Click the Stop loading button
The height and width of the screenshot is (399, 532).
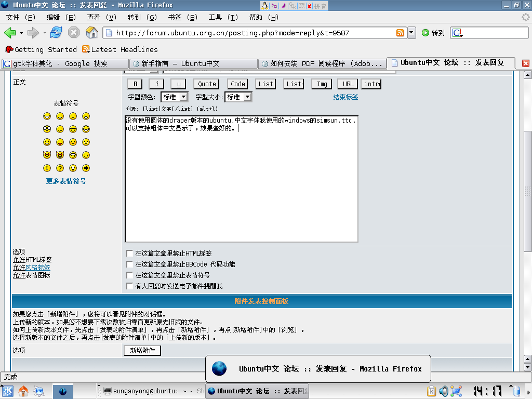(x=74, y=33)
